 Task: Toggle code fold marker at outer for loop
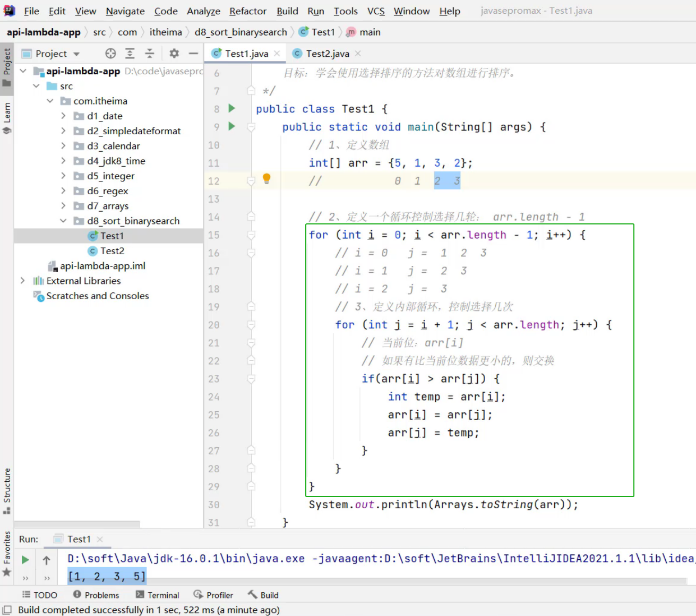pos(252,235)
